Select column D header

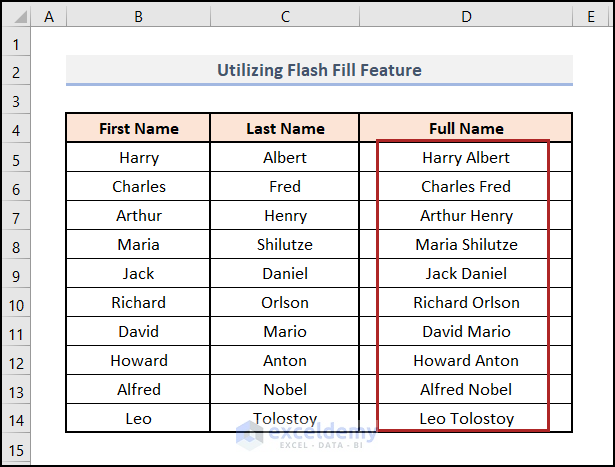pyautogui.click(x=465, y=17)
